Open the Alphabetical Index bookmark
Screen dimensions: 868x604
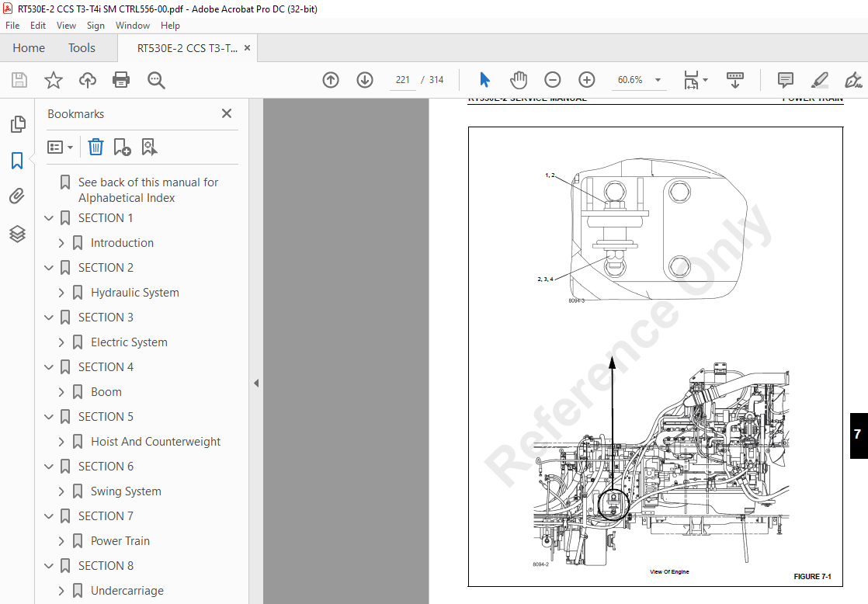148,190
